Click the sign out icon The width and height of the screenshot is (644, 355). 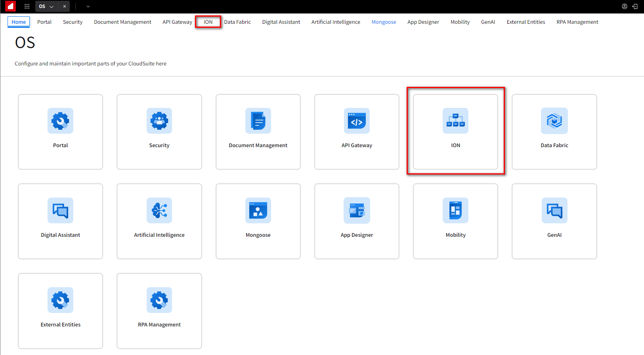click(635, 6)
